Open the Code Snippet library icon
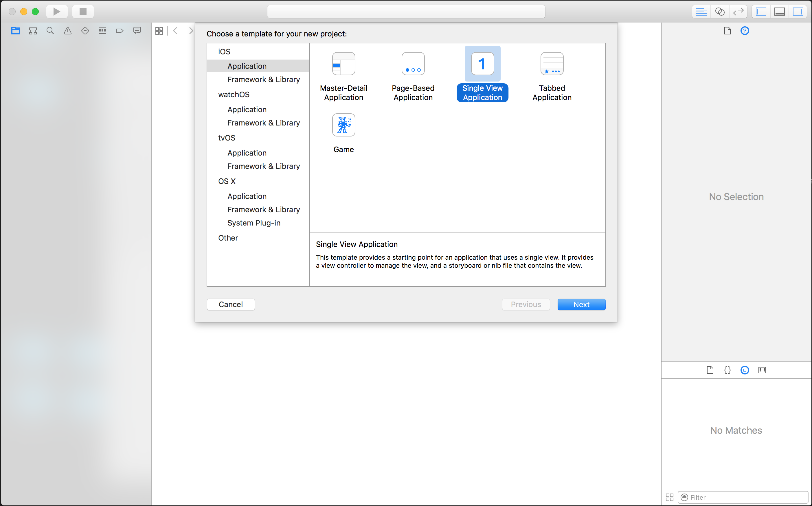This screenshot has height=506, width=812. pyautogui.click(x=727, y=370)
